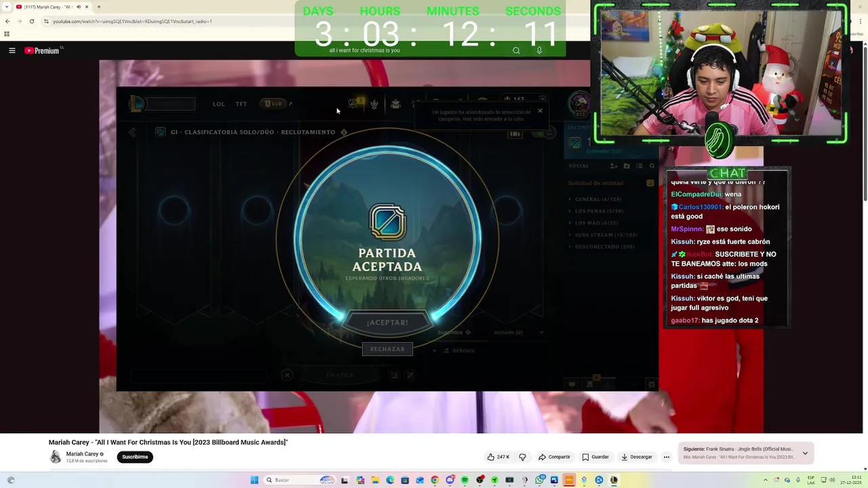The height and width of the screenshot is (488, 868).
Task: Click the Guardar button
Action: pyautogui.click(x=595, y=457)
